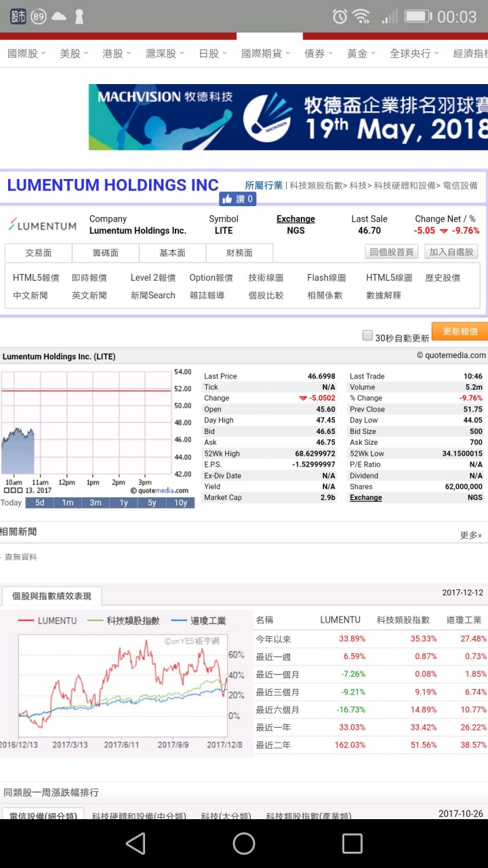This screenshot has height=868, width=488.
Task: Open the 英文新聞 link
Action: click(x=89, y=295)
